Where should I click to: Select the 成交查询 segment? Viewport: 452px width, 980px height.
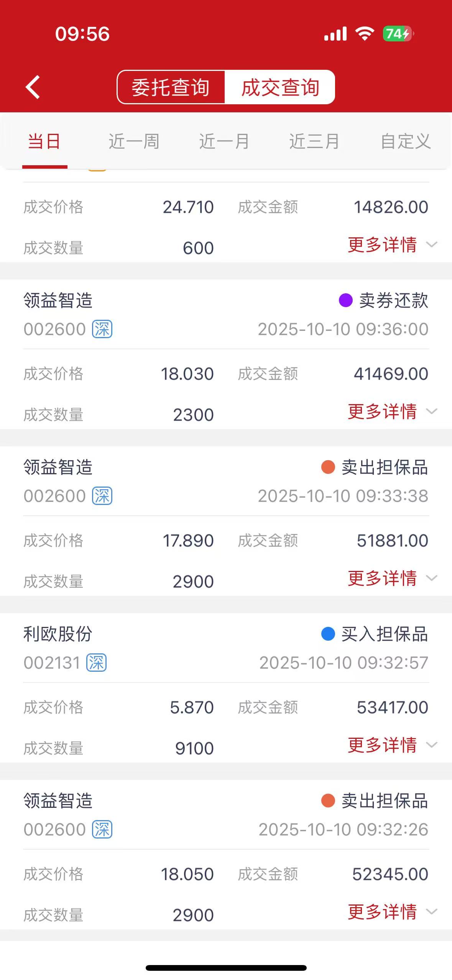(280, 87)
